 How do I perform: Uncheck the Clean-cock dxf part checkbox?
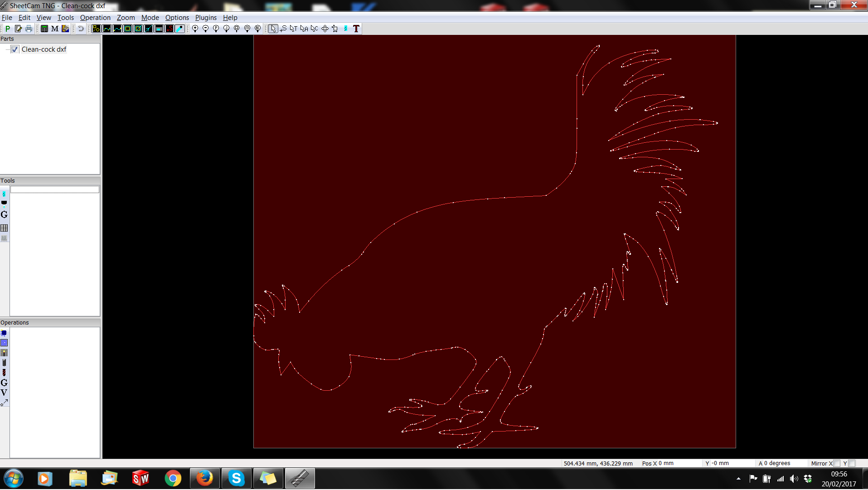(x=15, y=49)
